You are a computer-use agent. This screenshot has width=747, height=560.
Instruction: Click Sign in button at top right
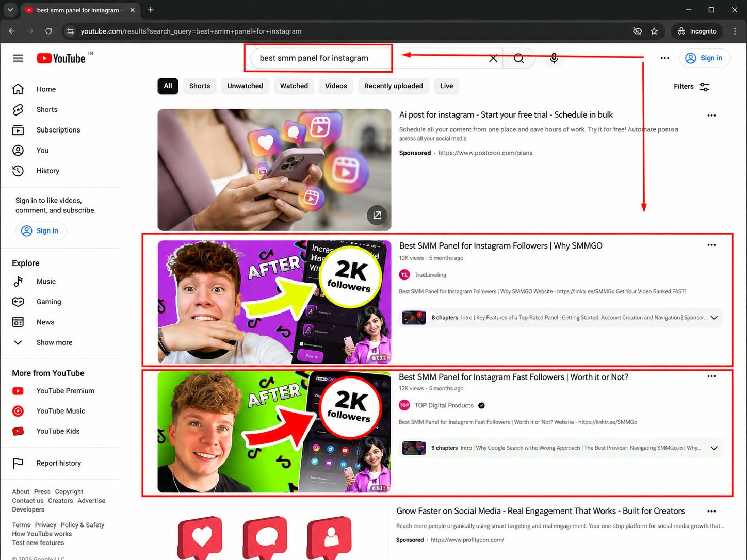tap(704, 58)
